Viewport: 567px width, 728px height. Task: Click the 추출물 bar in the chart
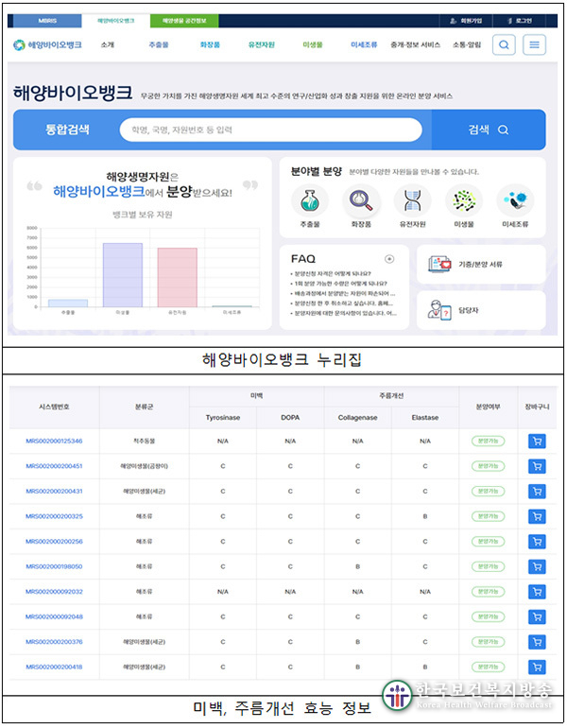point(68,303)
